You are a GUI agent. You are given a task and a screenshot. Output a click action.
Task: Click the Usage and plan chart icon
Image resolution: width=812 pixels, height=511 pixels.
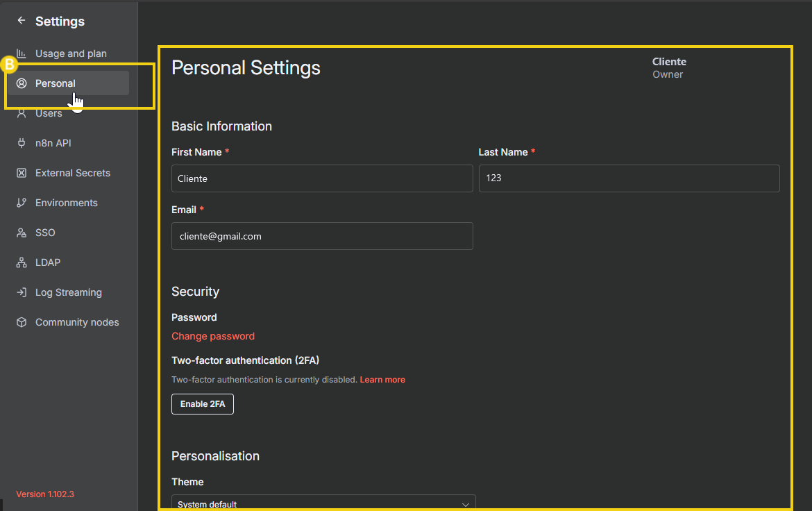click(x=22, y=53)
